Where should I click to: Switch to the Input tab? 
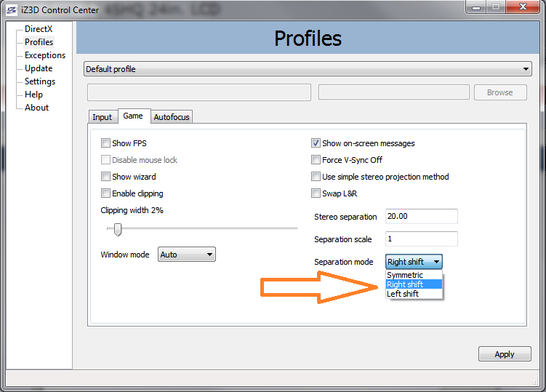click(103, 116)
